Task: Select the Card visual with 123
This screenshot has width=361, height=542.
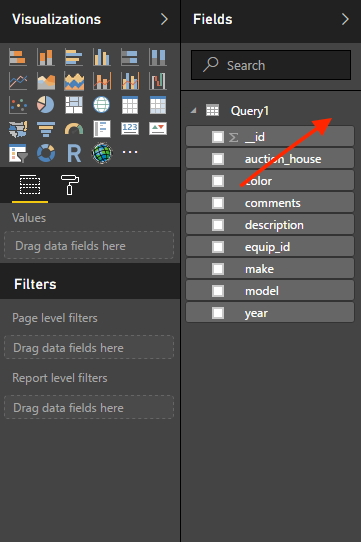Action: (130, 128)
